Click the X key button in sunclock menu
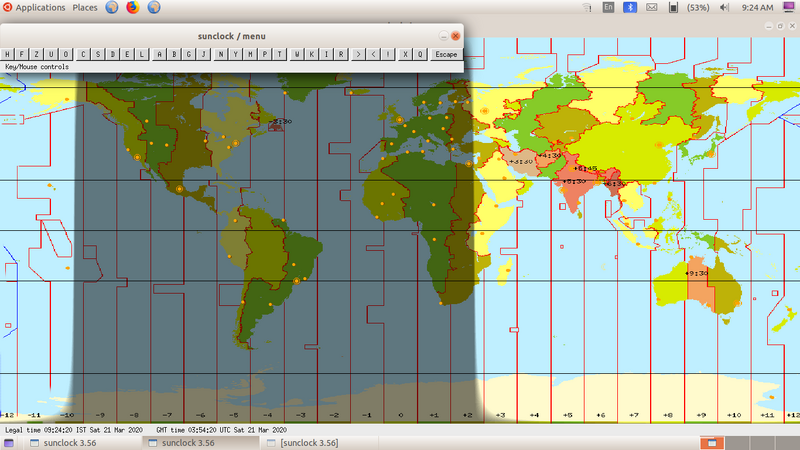The width and height of the screenshot is (800, 450). 406,54
